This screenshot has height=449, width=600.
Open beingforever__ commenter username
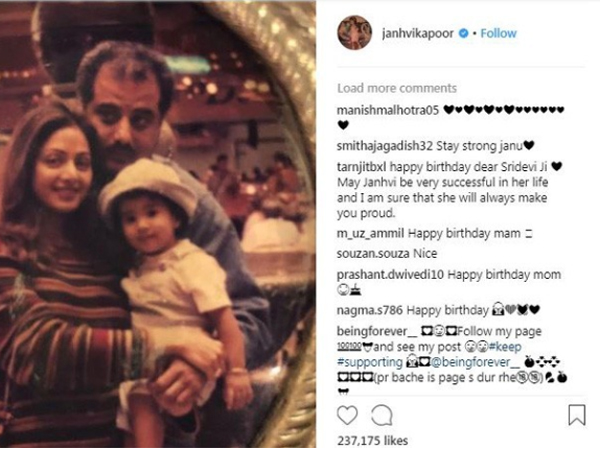(x=376, y=329)
